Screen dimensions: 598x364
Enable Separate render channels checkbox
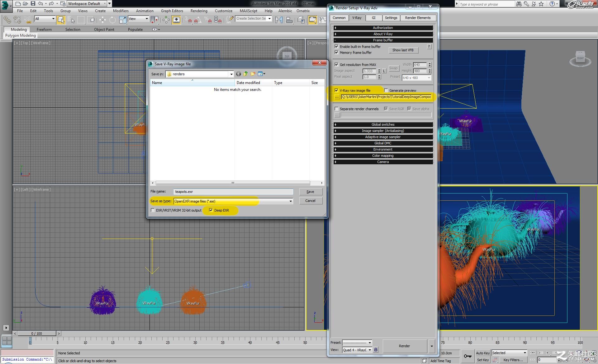click(x=336, y=109)
